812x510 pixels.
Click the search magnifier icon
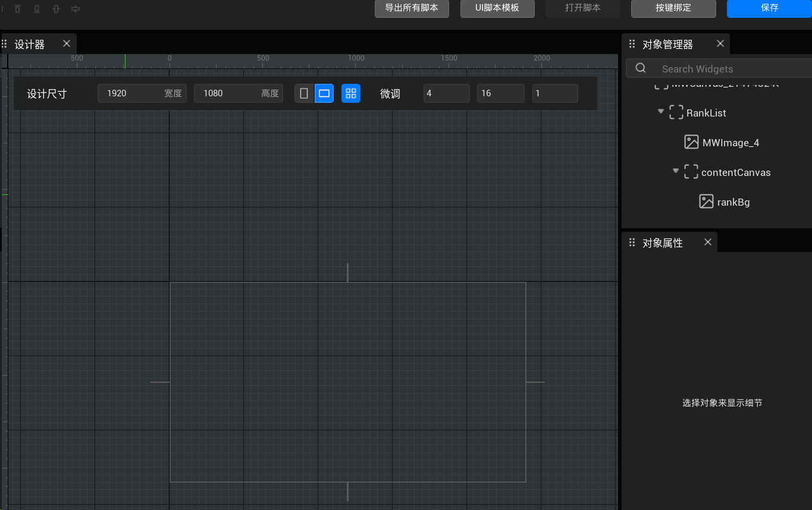pos(641,68)
